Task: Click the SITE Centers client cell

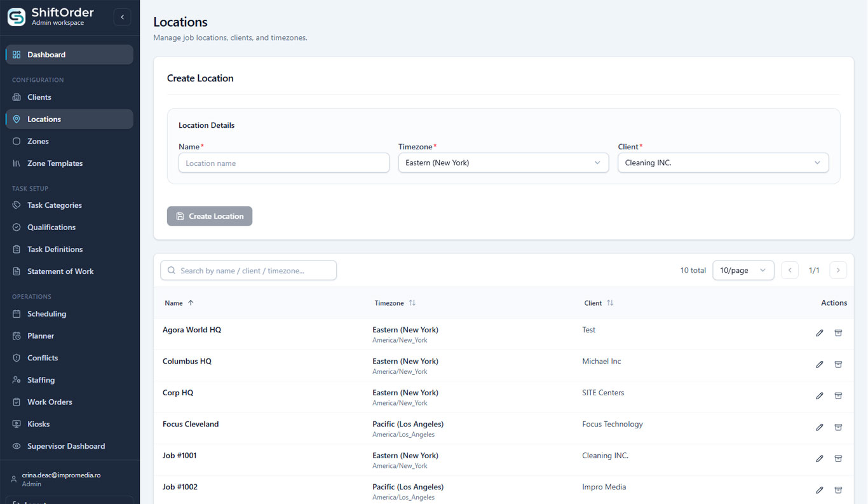Action: (603, 393)
